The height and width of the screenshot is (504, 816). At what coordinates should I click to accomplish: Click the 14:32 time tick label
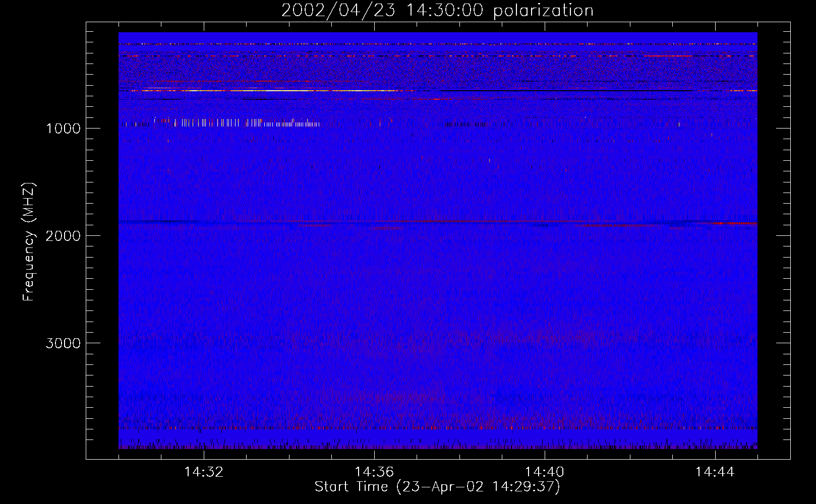point(204,472)
